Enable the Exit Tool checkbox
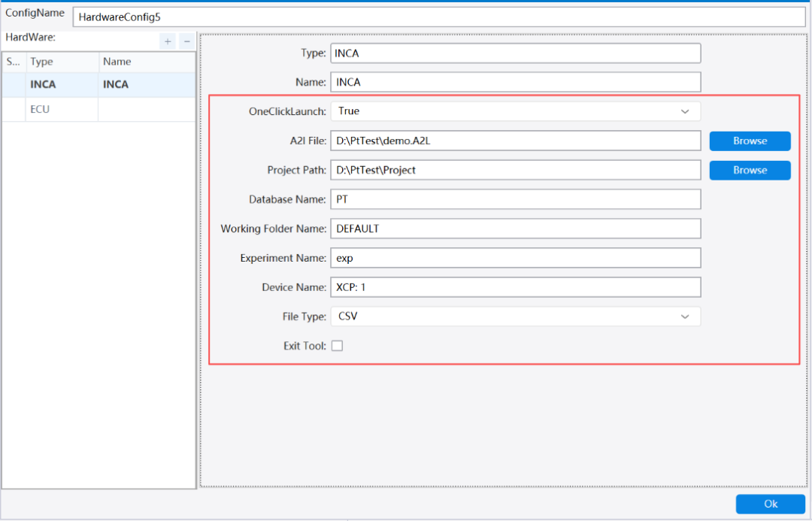812x521 pixels. 337,345
